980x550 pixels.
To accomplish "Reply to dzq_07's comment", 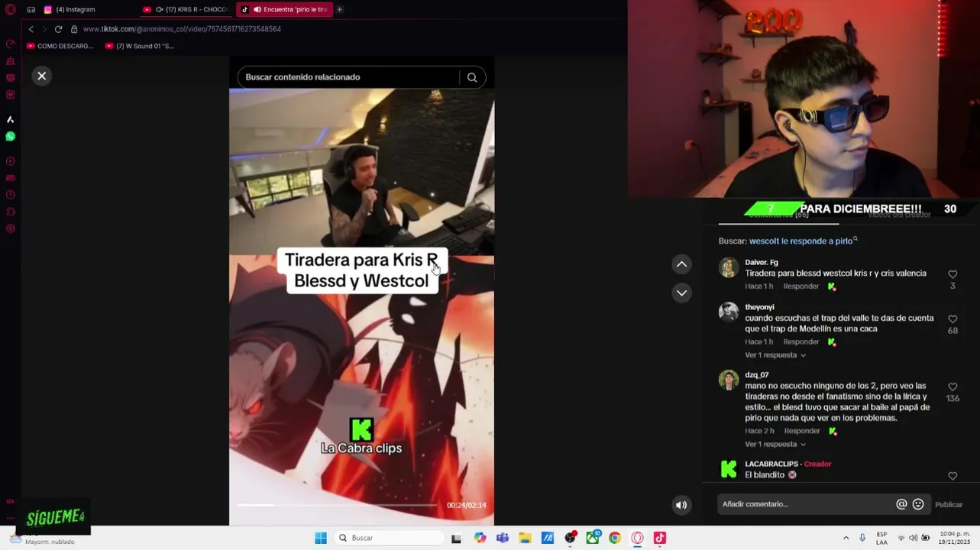I will pos(802,432).
